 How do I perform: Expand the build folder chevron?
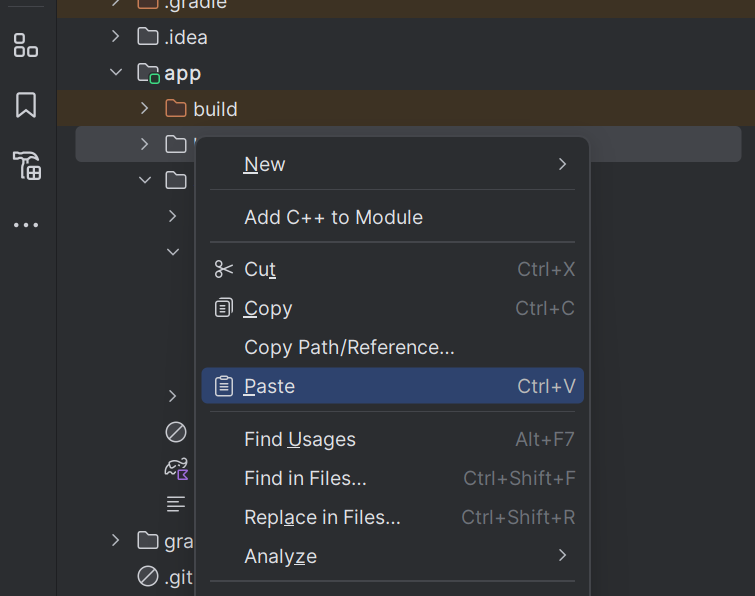145,109
